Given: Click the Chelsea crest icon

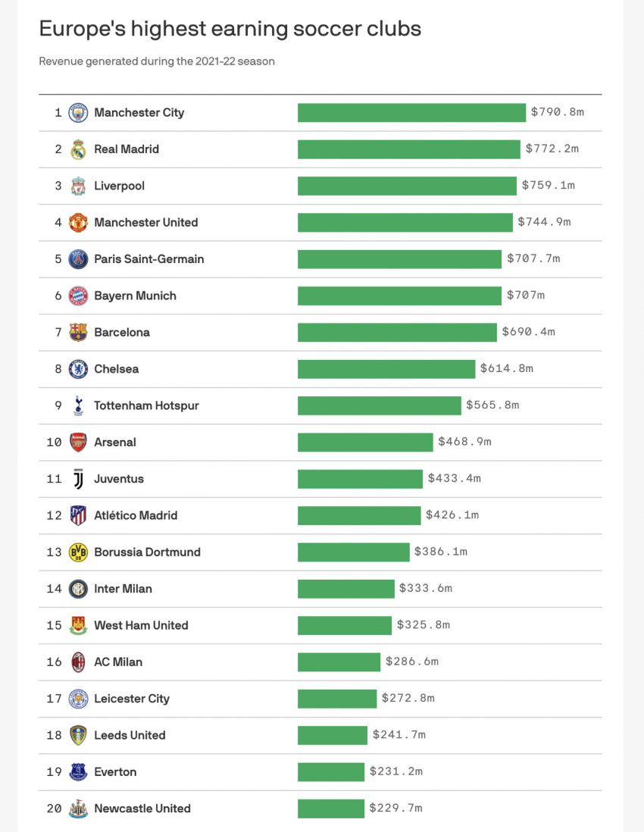Looking at the screenshot, I should [x=78, y=369].
